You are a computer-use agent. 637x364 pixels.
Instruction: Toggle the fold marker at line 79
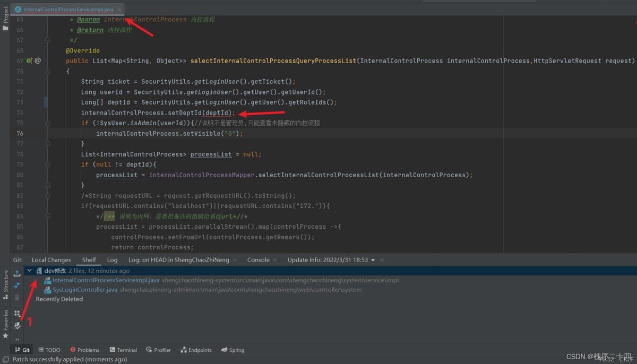click(x=47, y=164)
